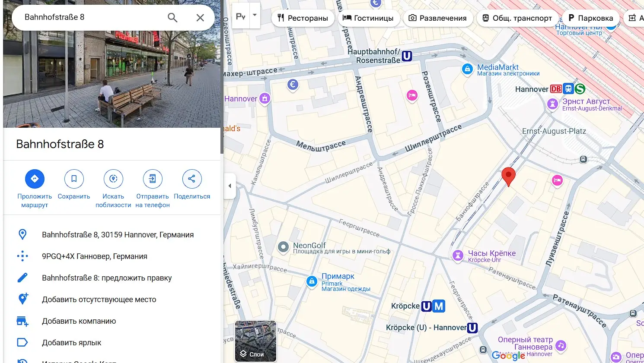
Task: Open the Слои layers thumbnail
Action: click(255, 341)
